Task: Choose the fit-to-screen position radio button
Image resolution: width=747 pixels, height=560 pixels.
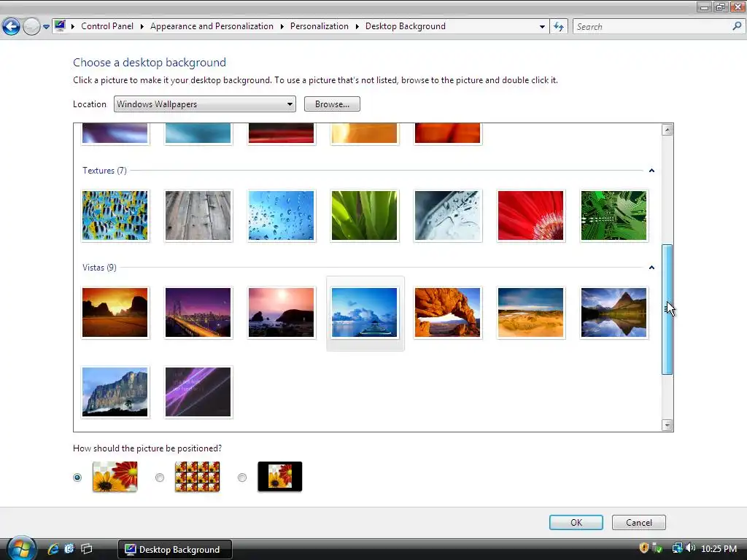Action: [77, 477]
